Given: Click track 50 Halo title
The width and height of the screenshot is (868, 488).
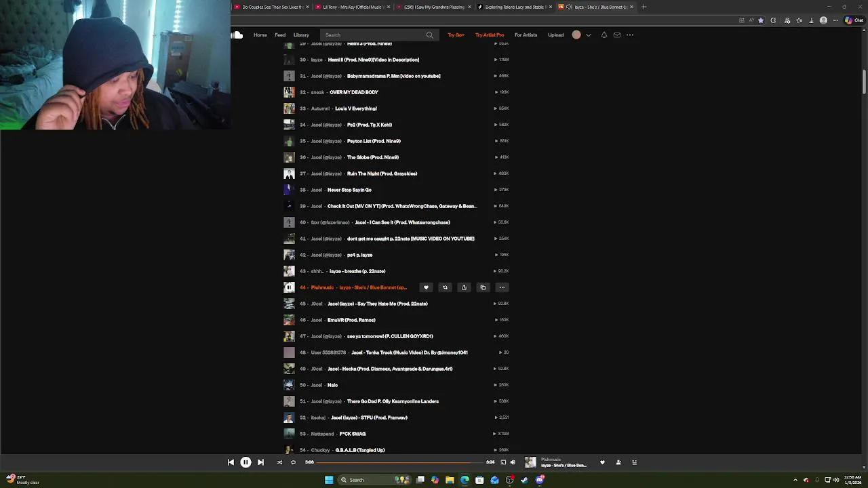Looking at the screenshot, I should (x=332, y=385).
